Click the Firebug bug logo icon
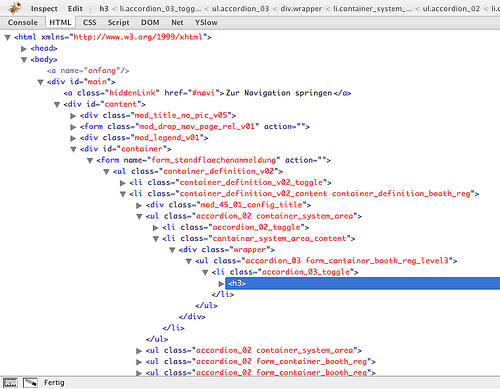Viewport: 500px width, 389px height. pos(14,8)
